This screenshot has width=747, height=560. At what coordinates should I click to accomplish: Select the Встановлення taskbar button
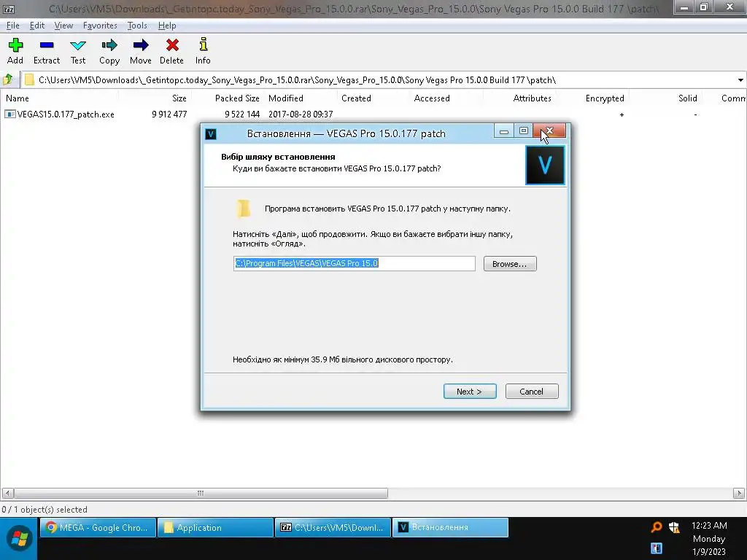[x=450, y=528]
